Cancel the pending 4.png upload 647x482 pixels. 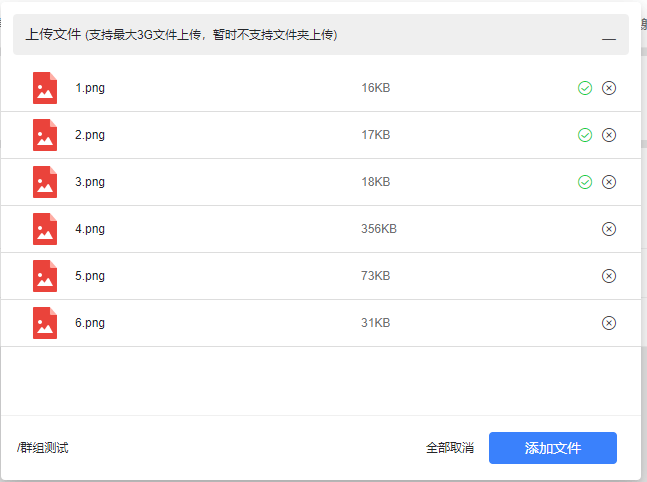609,229
